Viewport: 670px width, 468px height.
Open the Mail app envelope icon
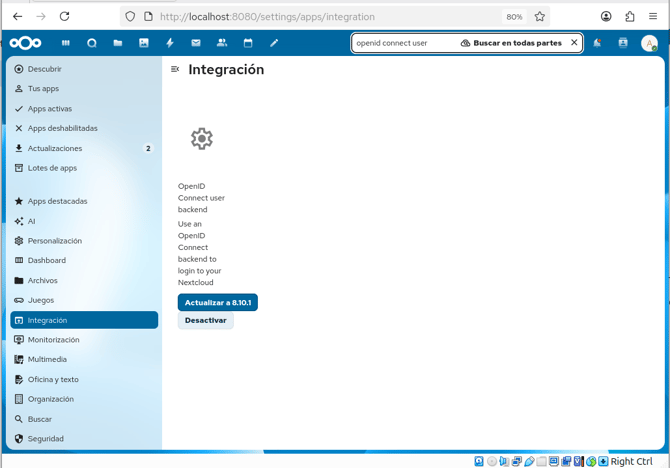tap(196, 43)
